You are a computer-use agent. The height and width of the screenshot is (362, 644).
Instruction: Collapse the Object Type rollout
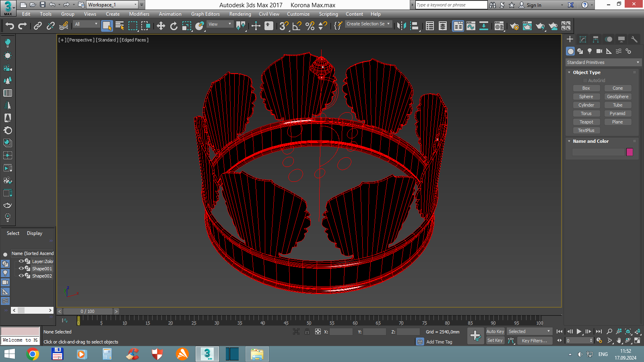pyautogui.click(x=586, y=72)
